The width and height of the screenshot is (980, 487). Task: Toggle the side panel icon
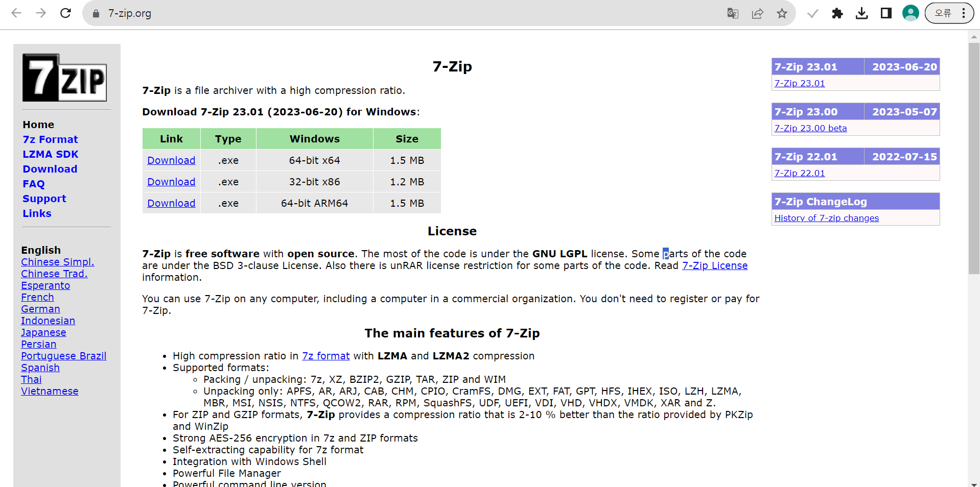[886, 13]
